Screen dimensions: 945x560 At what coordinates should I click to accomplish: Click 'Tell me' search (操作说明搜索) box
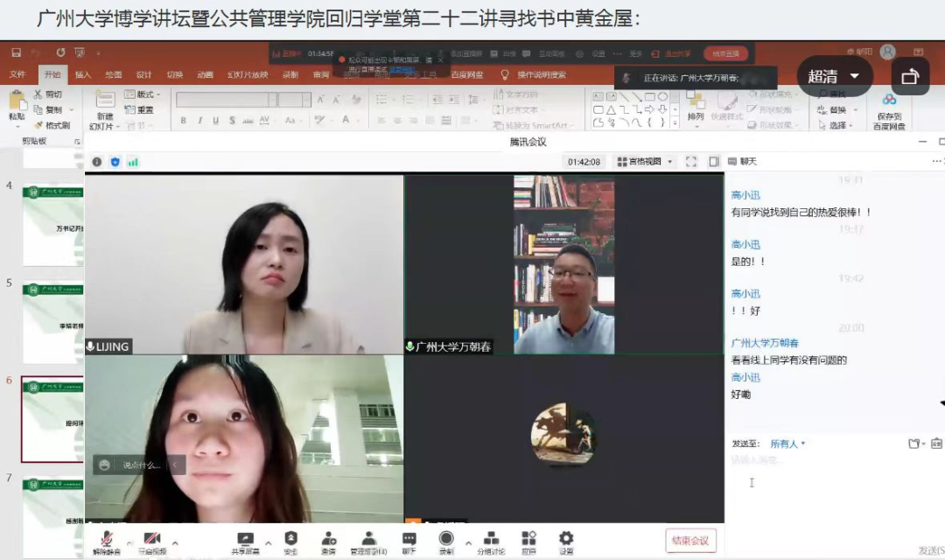[534, 74]
